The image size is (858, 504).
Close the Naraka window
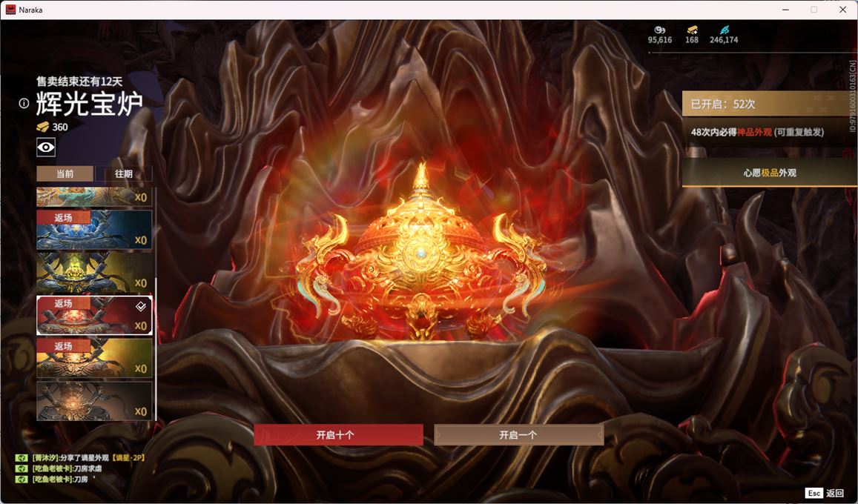[842, 10]
